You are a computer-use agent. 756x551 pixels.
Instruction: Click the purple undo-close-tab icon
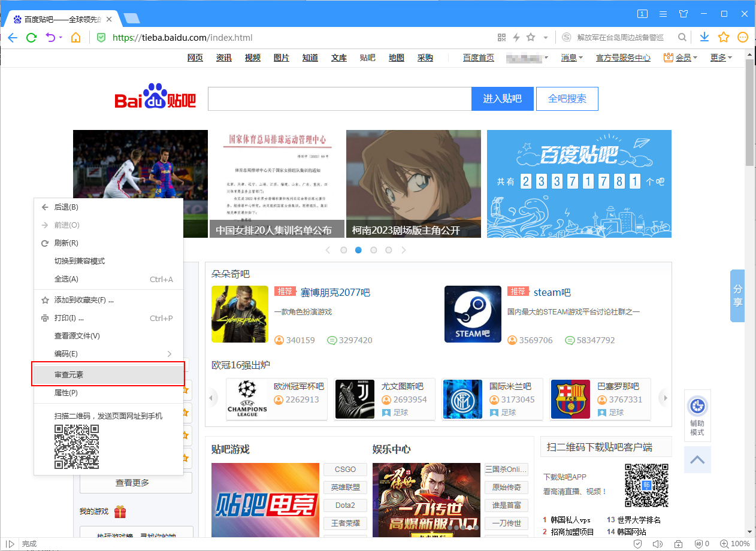(x=50, y=38)
